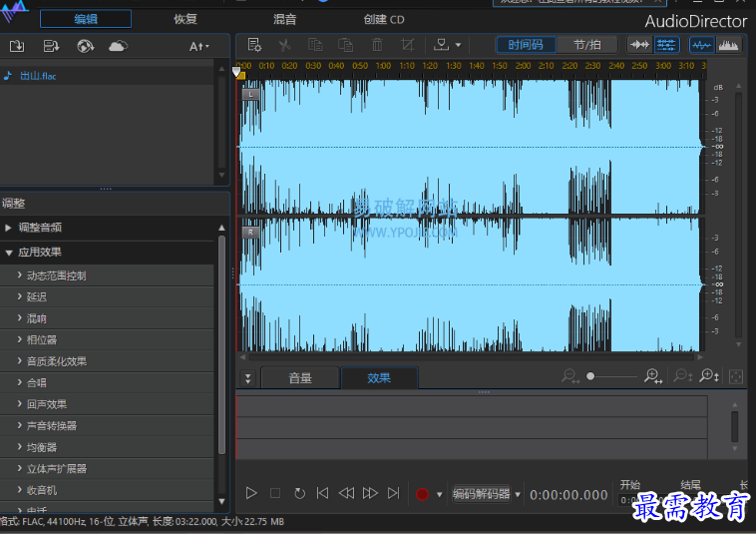Click the red record button
Screen dimensions: 756x538
coord(422,494)
